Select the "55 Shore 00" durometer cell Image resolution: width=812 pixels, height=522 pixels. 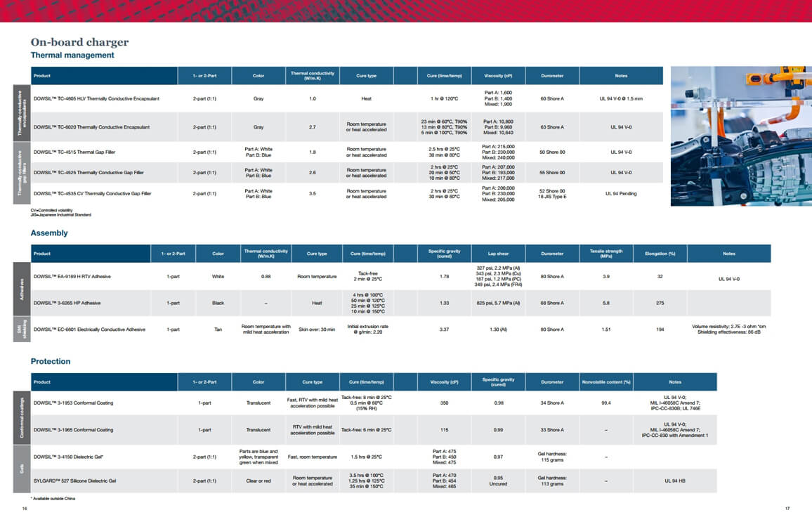552,172
